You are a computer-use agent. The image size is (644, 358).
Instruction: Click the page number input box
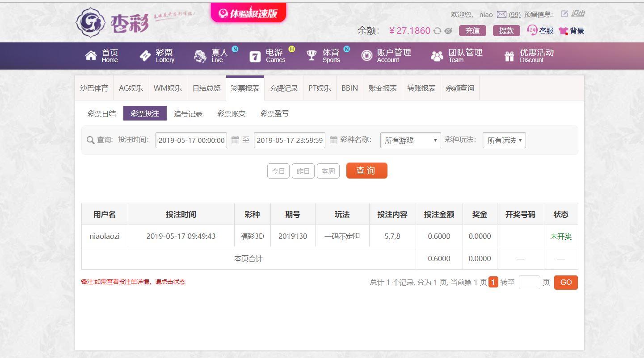pyautogui.click(x=530, y=282)
